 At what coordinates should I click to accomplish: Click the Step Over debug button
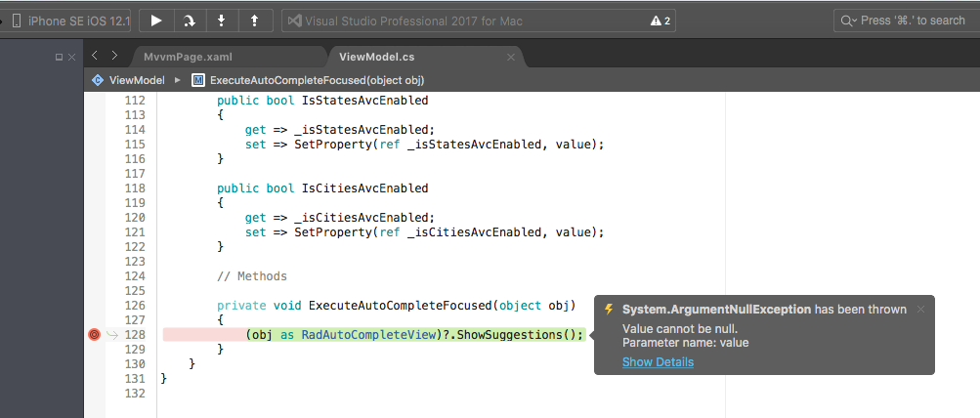[189, 21]
